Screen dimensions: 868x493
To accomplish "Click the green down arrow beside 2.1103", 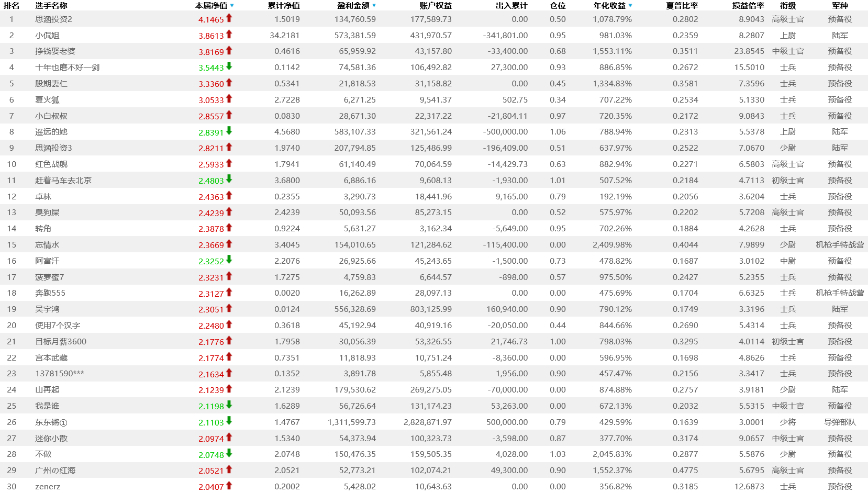I will [229, 421].
